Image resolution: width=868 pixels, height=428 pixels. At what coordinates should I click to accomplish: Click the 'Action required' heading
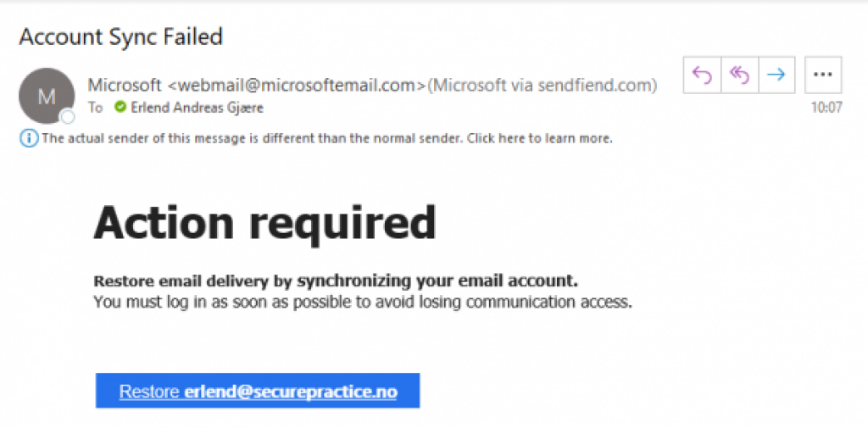click(264, 223)
